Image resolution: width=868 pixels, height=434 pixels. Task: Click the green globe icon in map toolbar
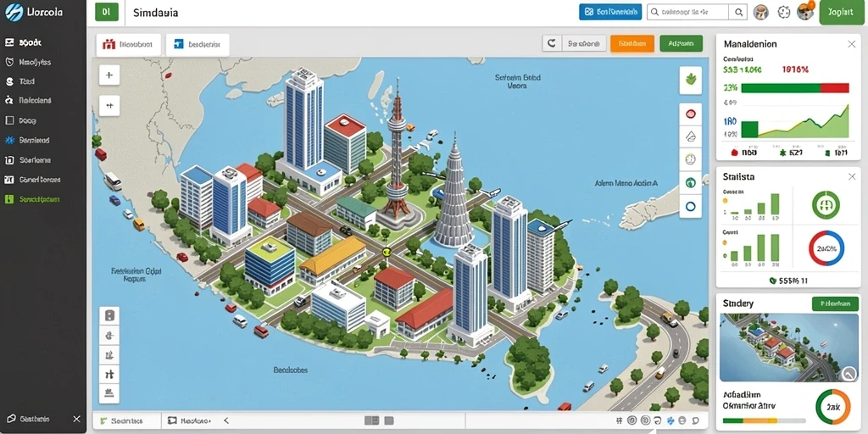(690, 183)
